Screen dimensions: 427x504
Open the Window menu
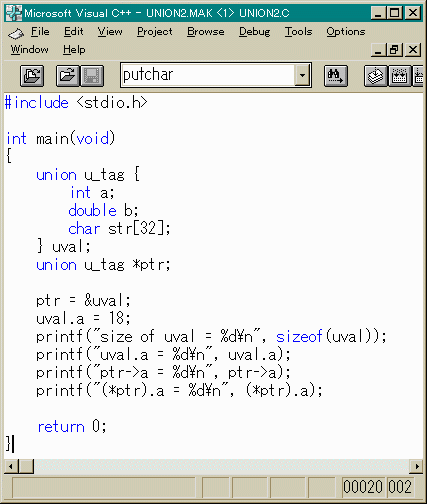click(29, 49)
